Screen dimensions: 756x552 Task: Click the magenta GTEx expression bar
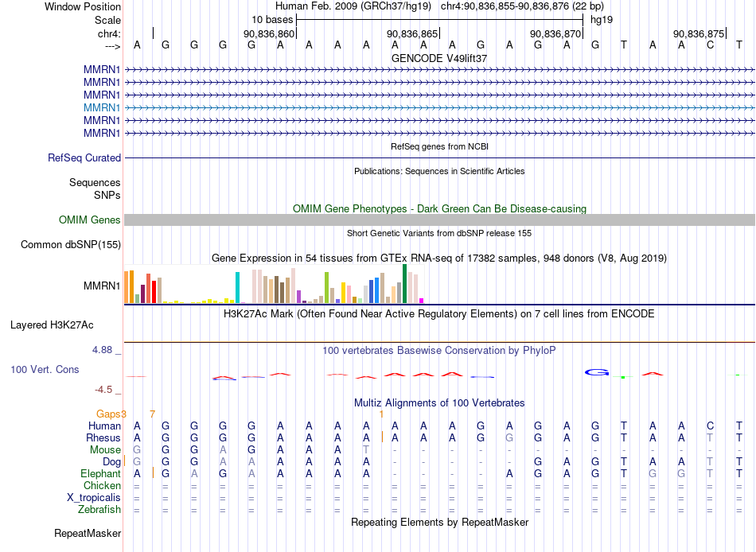point(421,301)
